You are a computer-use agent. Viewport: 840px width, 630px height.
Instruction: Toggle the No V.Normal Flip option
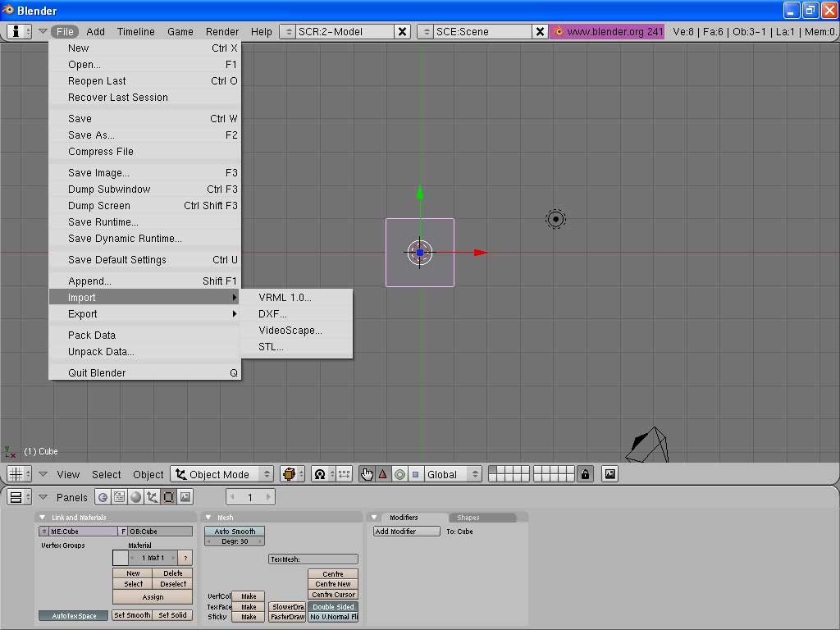pos(333,617)
